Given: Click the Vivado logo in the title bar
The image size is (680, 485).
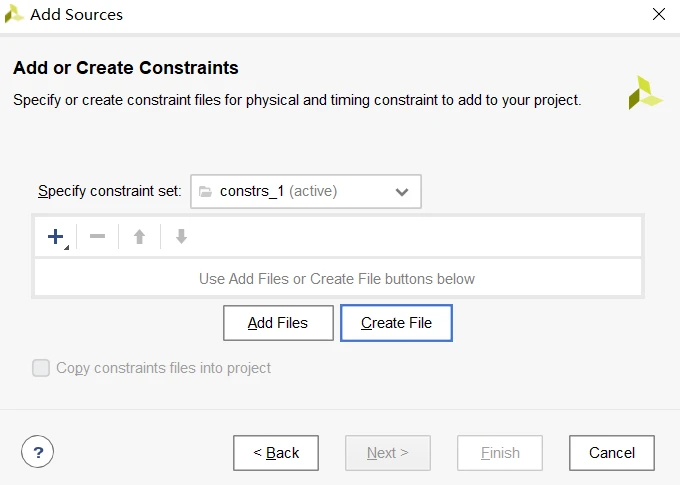Looking at the screenshot, I should [14, 15].
